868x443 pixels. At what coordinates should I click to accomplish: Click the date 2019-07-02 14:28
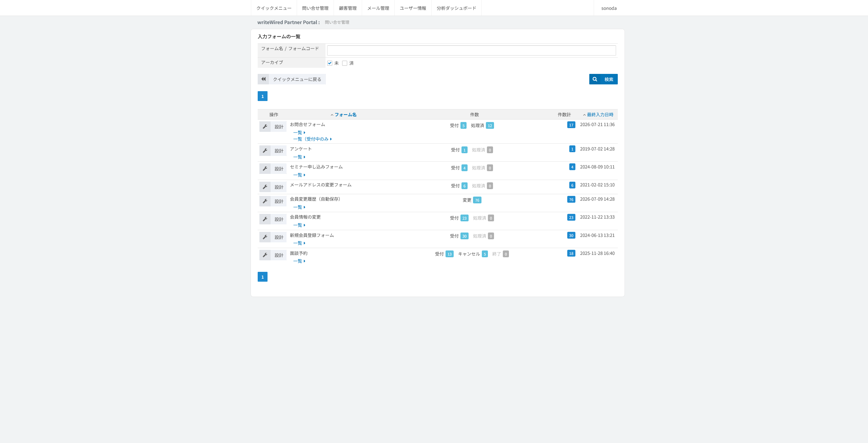[597, 149]
